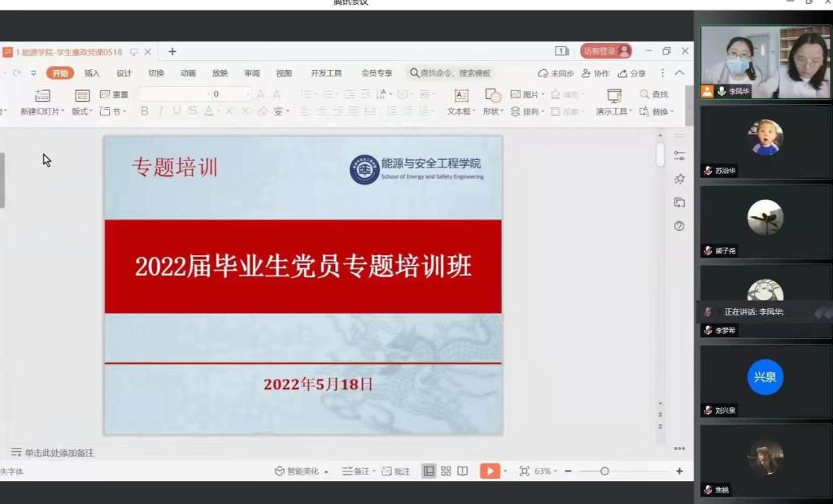Toggle Underline formatting
The width and height of the screenshot is (833, 504).
click(177, 111)
